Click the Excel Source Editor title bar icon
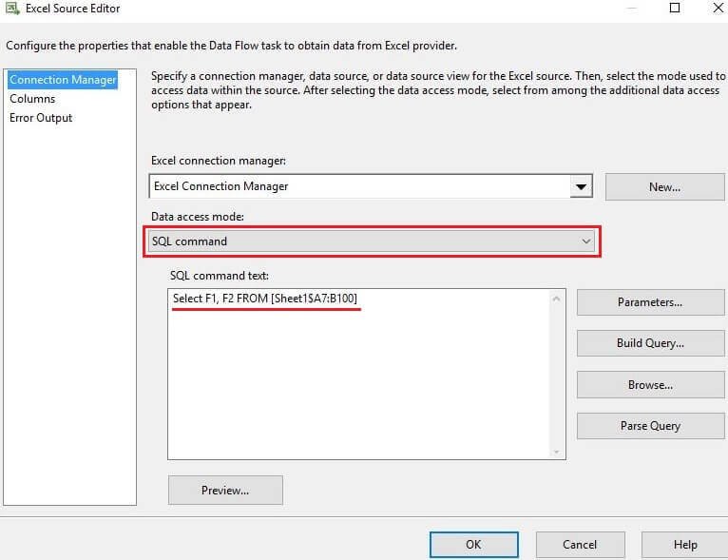 12,9
